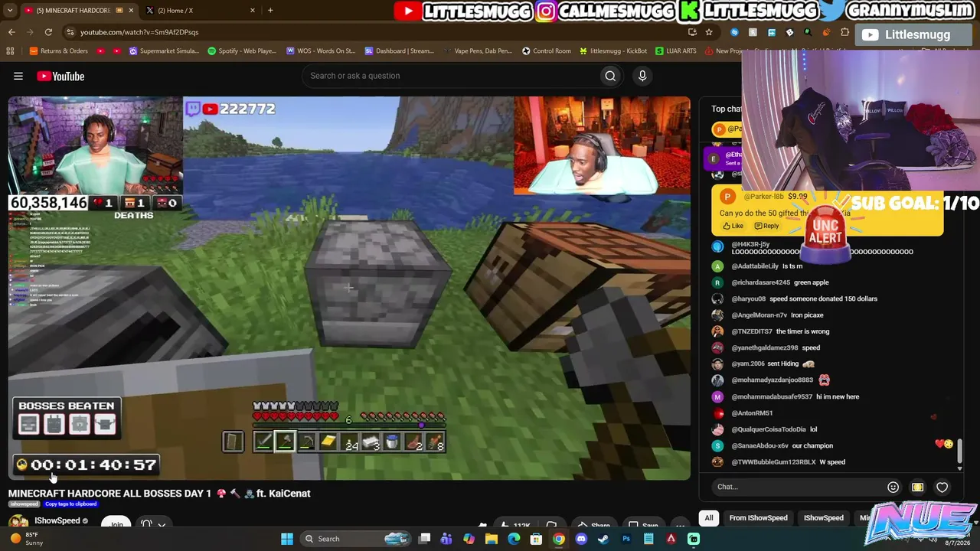
Task: Open the Returns & Orders bookmark
Action: [59, 51]
